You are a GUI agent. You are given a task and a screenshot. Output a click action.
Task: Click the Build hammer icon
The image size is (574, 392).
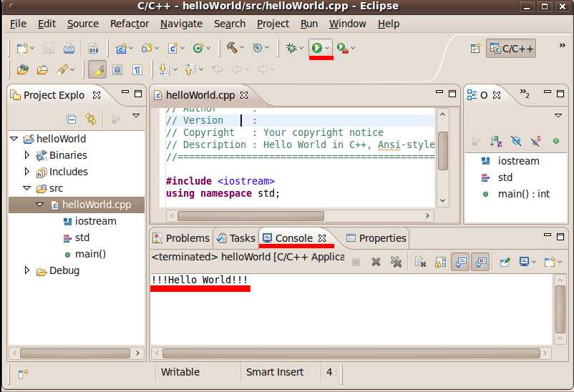pos(232,48)
